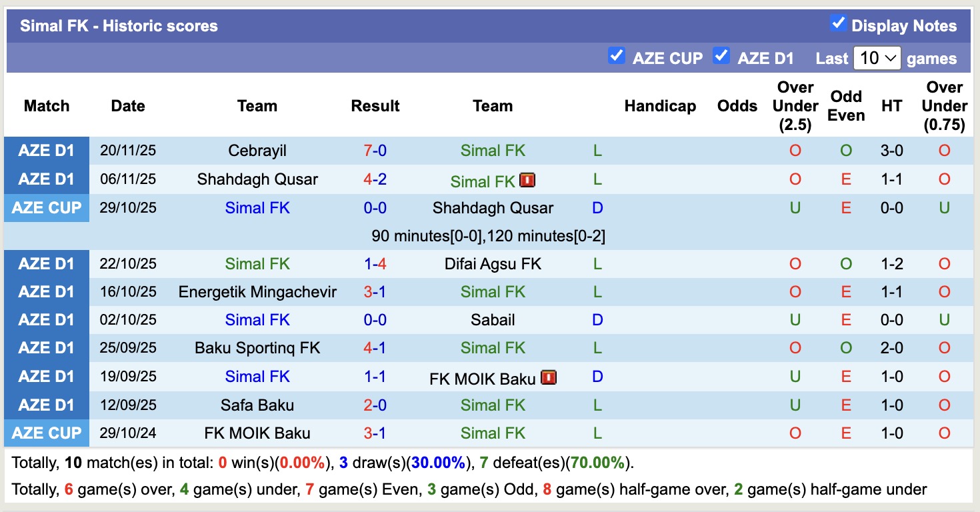Select Difai Agsu FK team link

point(493,264)
